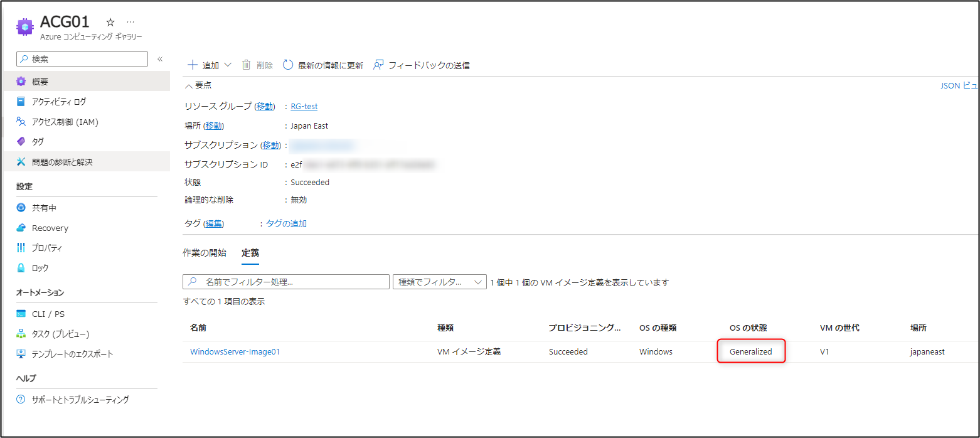Collapse the sidebar with double chevron
980x438 pixels.
pos(160,59)
